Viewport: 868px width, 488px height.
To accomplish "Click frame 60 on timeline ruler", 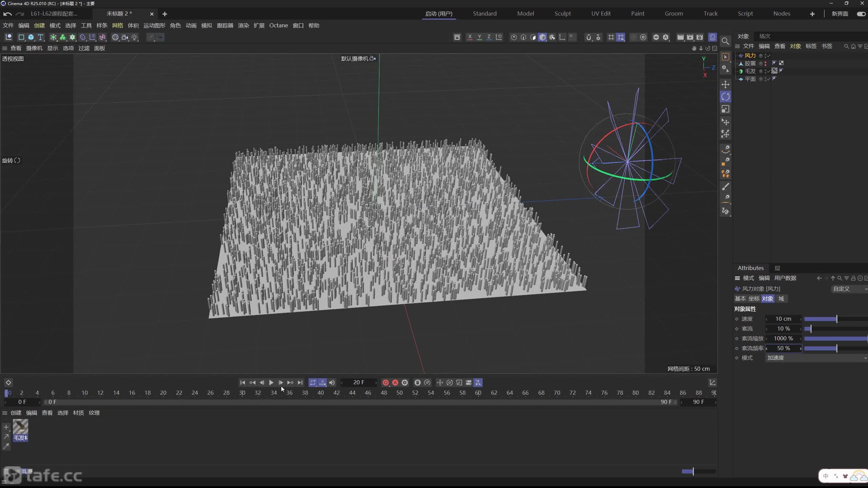I will pos(478,393).
